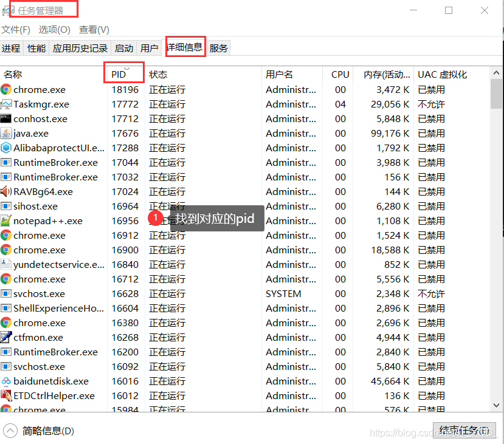Click the RAVBg64.exe speaker icon
This screenshot has height=444, width=504.
pos(6,192)
